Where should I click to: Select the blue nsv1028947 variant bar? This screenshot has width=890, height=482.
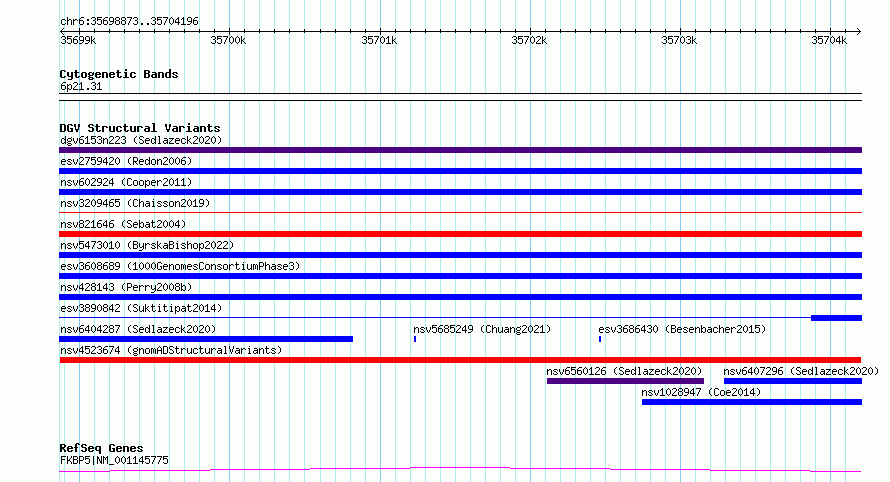click(752, 402)
